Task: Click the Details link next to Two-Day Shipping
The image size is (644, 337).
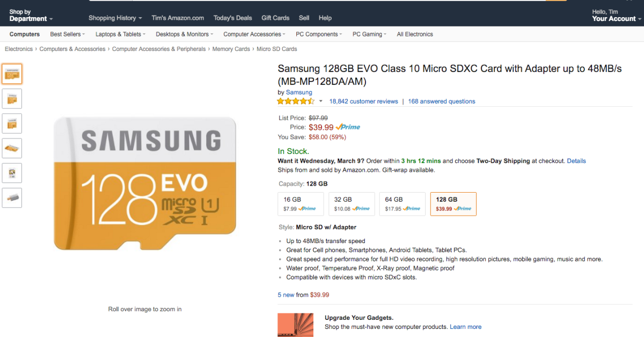Action: (576, 161)
